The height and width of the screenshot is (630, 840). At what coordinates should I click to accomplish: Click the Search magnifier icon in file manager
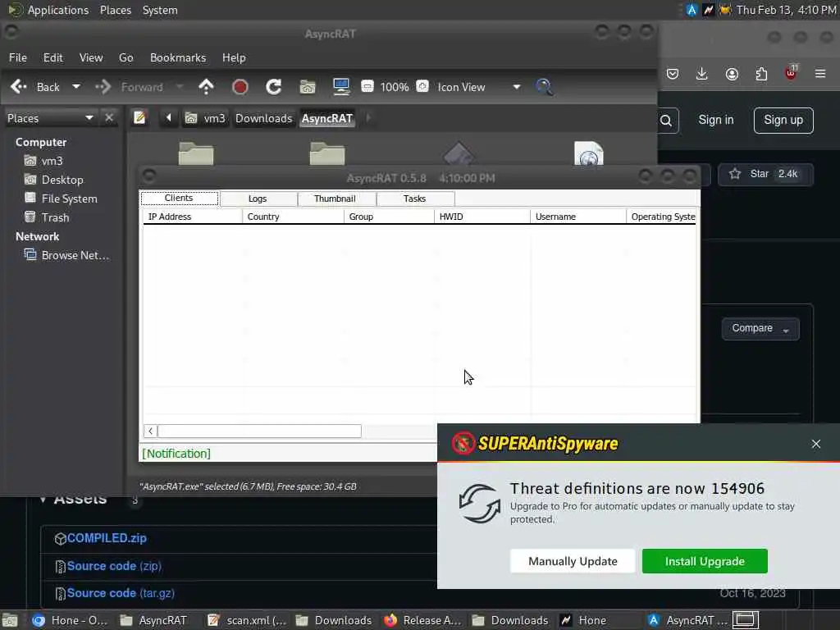(x=545, y=87)
